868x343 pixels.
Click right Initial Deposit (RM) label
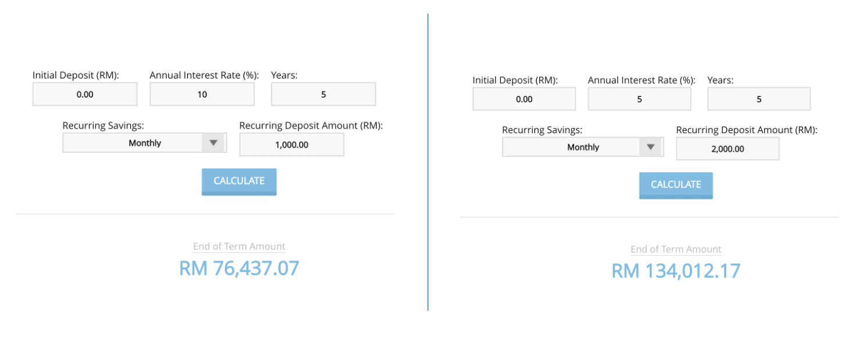click(x=515, y=80)
